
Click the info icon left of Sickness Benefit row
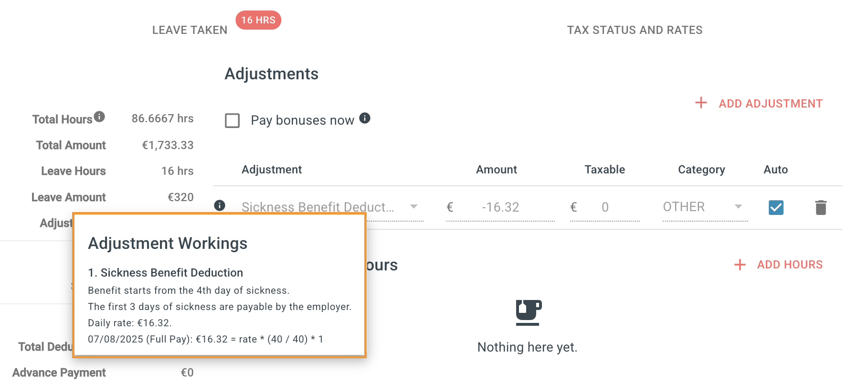click(220, 205)
